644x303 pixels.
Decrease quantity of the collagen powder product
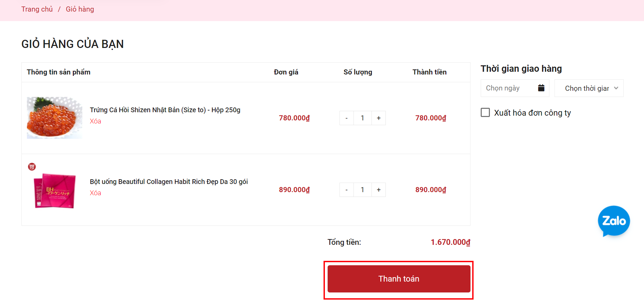coord(346,190)
